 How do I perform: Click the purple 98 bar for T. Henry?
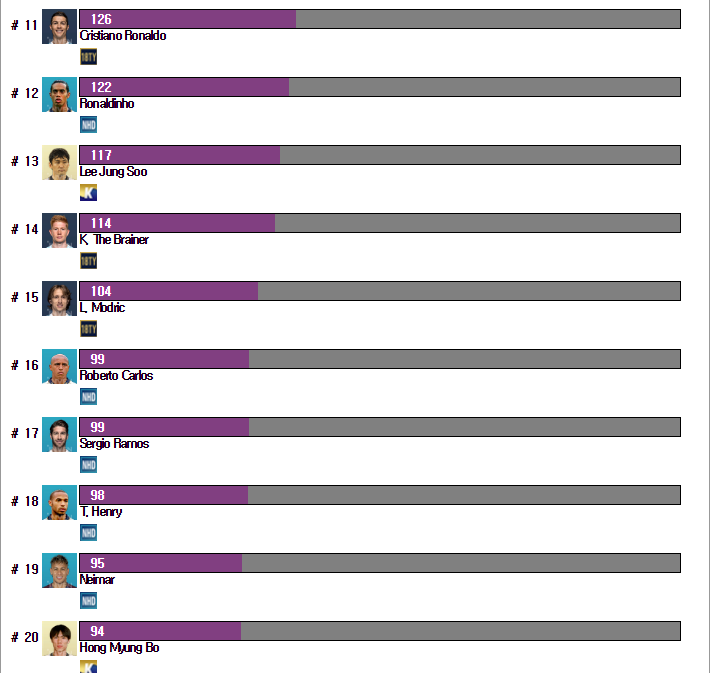click(163, 495)
